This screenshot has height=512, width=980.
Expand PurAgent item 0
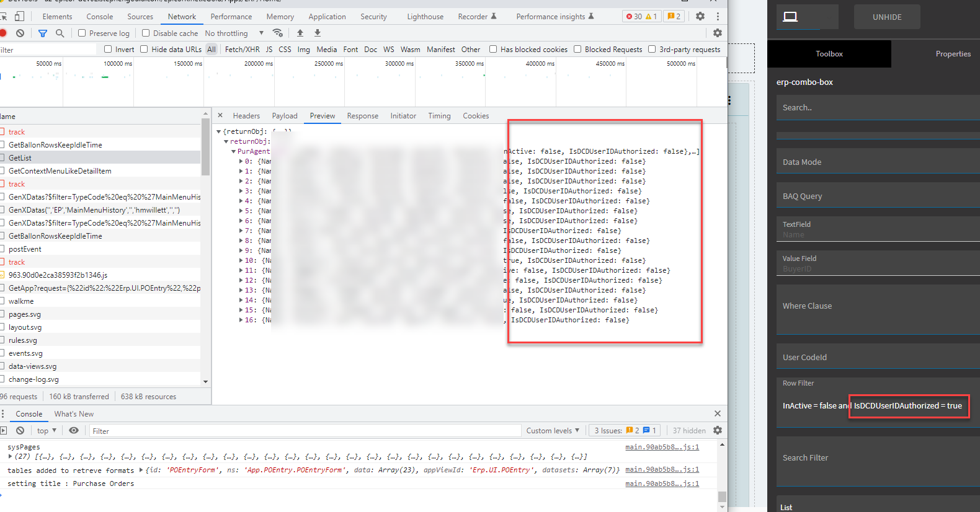tap(241, 161)
